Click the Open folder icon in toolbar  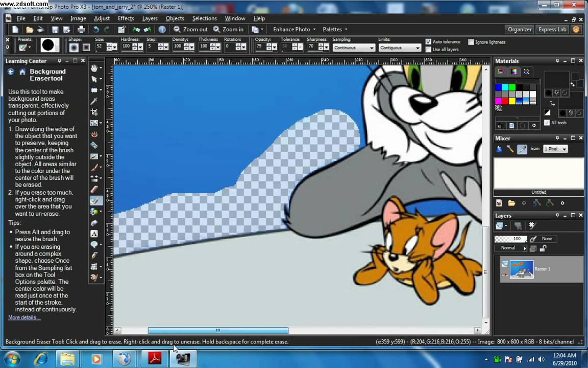coord(29,29)
